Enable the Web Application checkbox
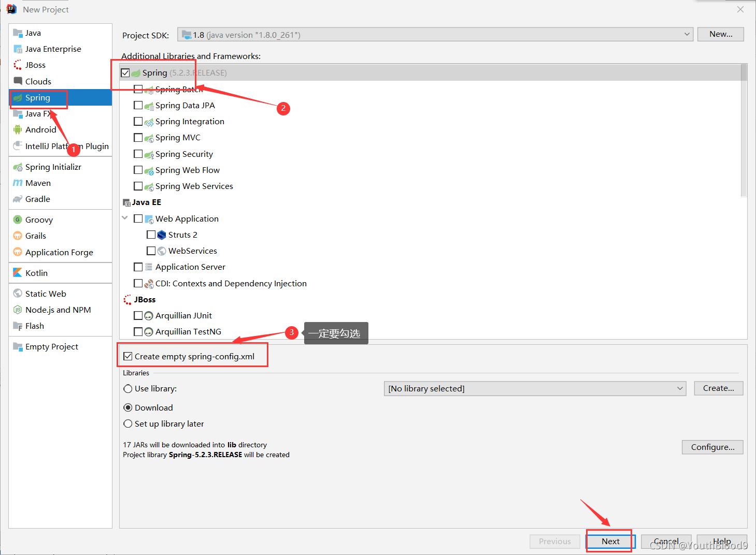 [138, 218]
